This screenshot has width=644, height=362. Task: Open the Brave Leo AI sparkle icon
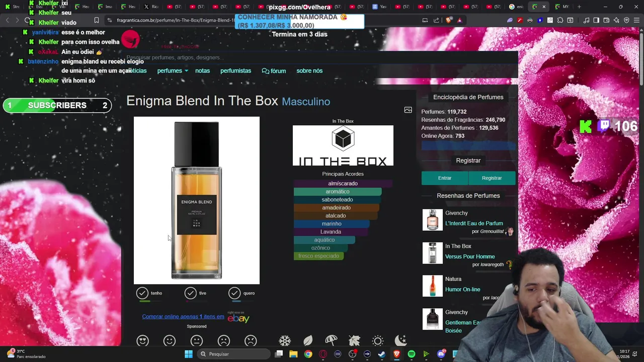[616, 20]
